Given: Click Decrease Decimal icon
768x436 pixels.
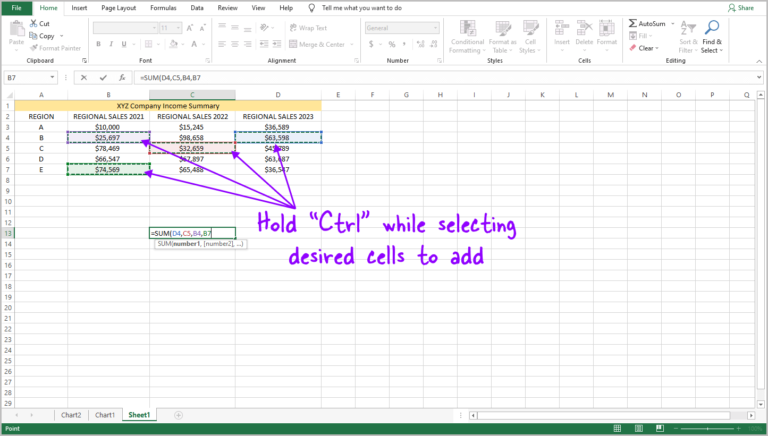Looking at the screenshot, I should (x=433, y=44).
